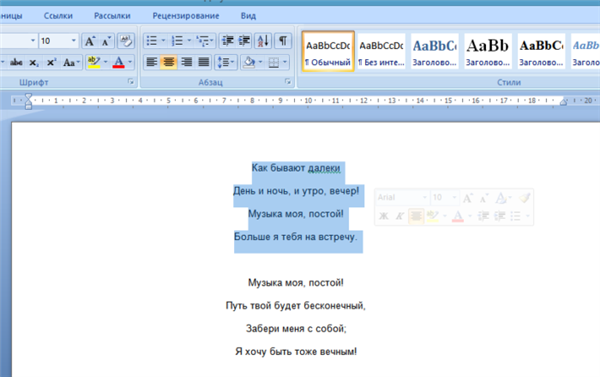The width and height of the screenshot is (600, 377).
Task: Open the font name dropdown arrow in ribbon
Action: [33, 41]
